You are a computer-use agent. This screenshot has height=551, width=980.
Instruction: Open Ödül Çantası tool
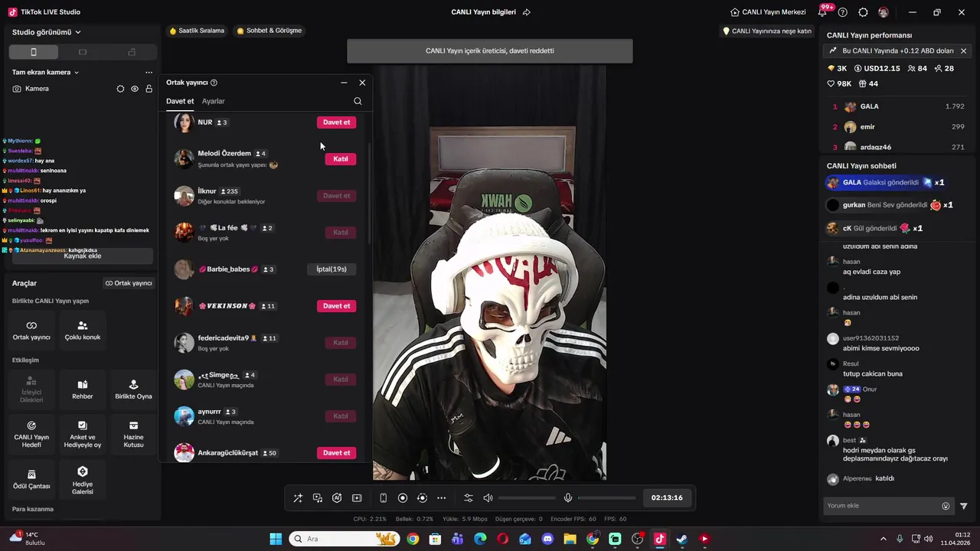(31, 479)
